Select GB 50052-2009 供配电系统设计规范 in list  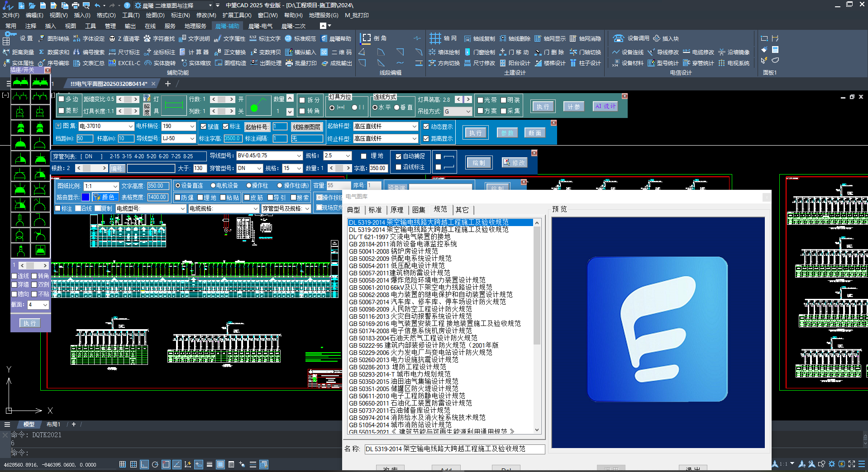pyautogui.click(x=400, y=259)
